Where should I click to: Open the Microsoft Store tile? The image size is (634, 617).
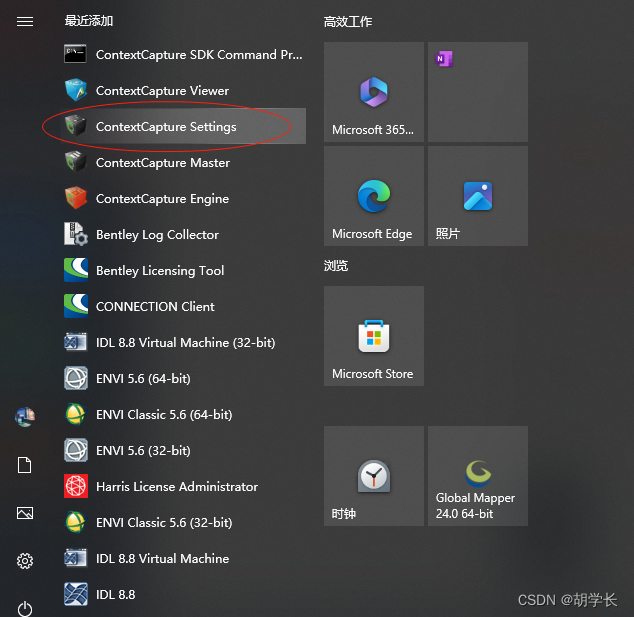[x=374, y=336]
